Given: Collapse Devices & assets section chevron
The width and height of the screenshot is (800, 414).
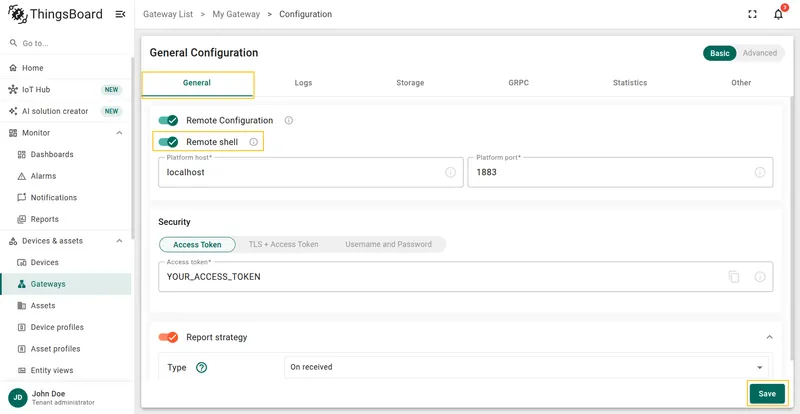Looking at the screenshot, I should tap(119, 241).
